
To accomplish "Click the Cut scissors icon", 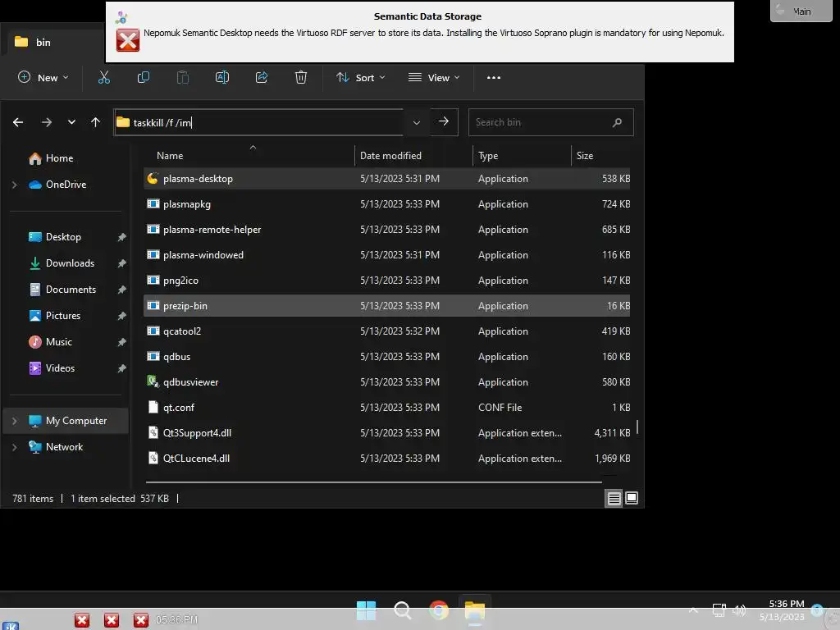I will 104,78.
